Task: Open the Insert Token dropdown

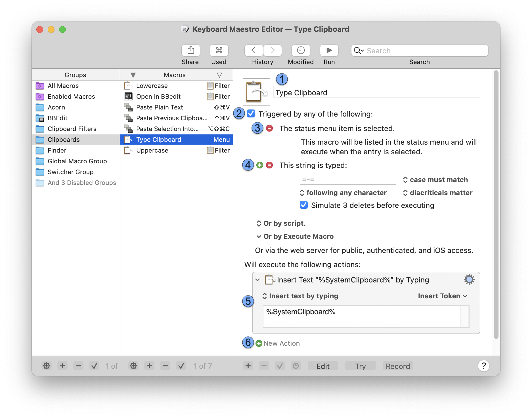Action: tap(442, 296)
